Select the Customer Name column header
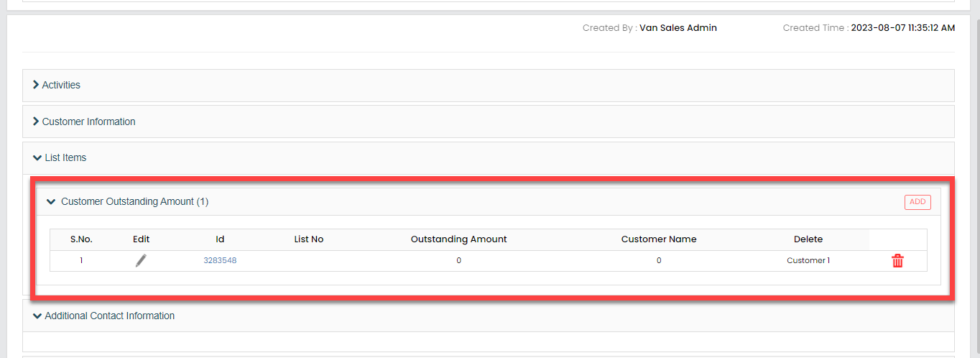This screenshot has width=980, height=358. [x=658, y=239]
